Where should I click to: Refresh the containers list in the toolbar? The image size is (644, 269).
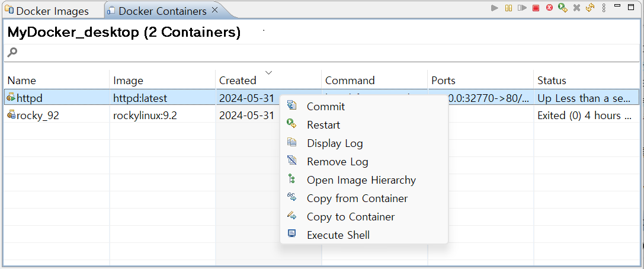tap(589, 8)
